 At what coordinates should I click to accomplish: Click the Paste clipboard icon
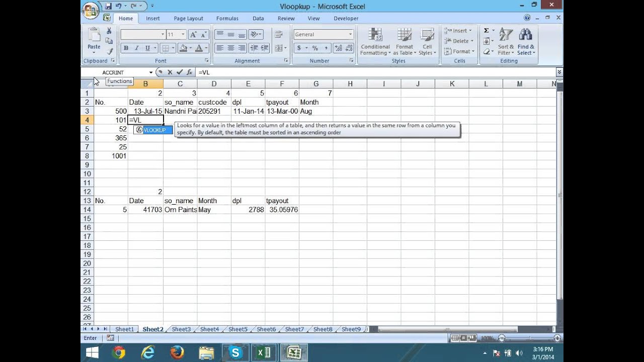point(94,35)
